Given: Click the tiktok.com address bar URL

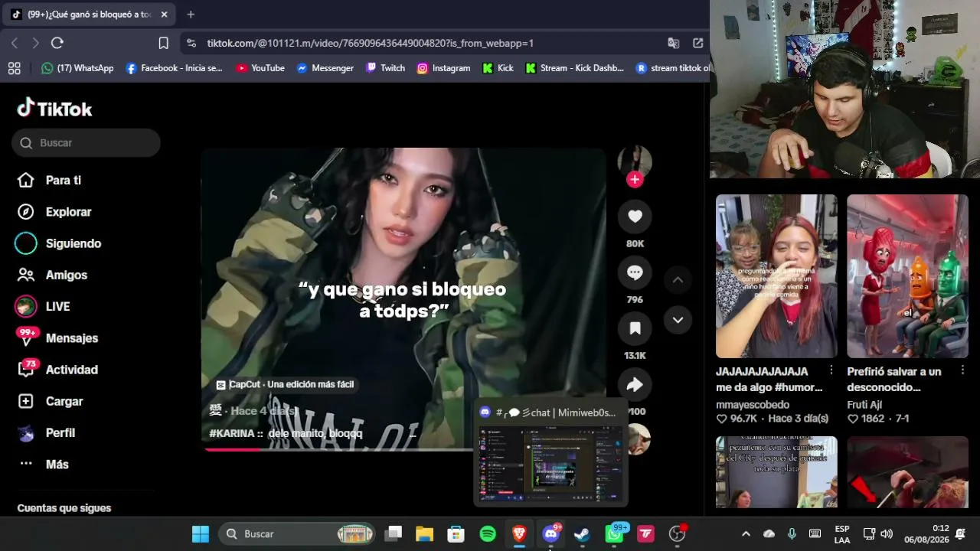Looking at the screenshot, I should [371, 44].
